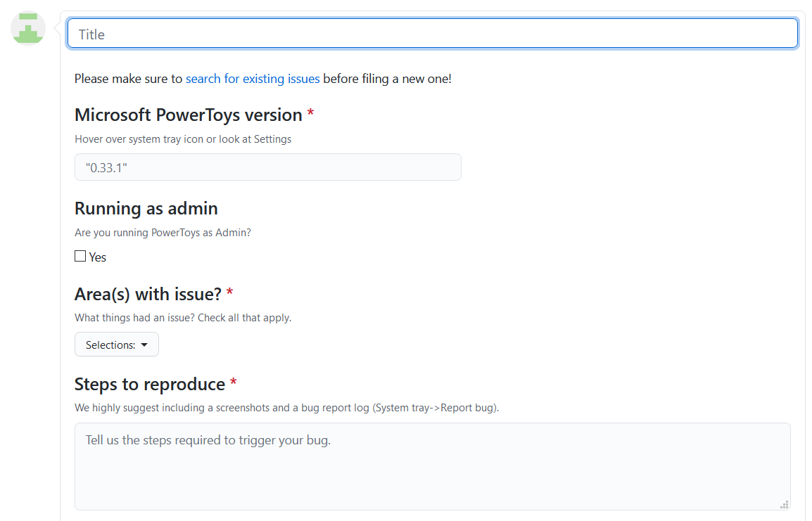This screenshot has width=812, height=521.
Task: Click the What things had an issue? hint text
Action: (x=183, y=318)
